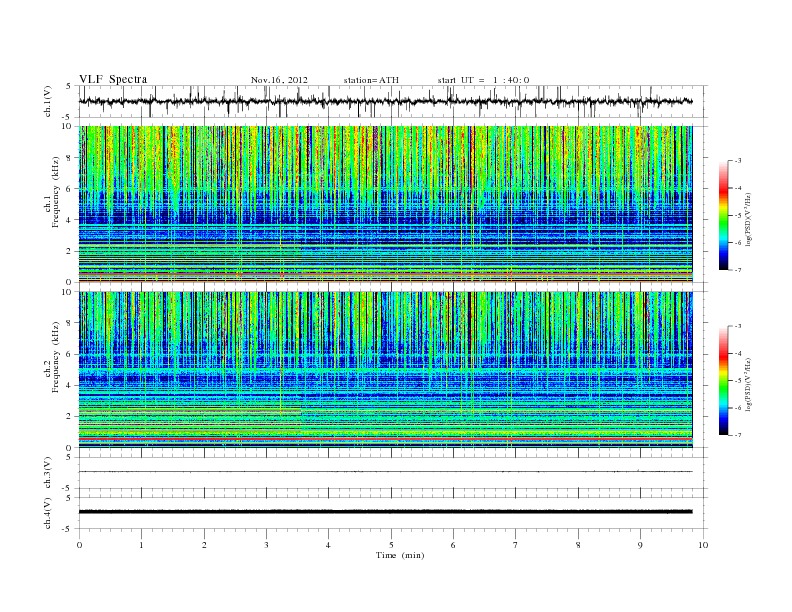
Task: Click the flat ch.3 voltage trace panel
Action: tap(393, 473)
